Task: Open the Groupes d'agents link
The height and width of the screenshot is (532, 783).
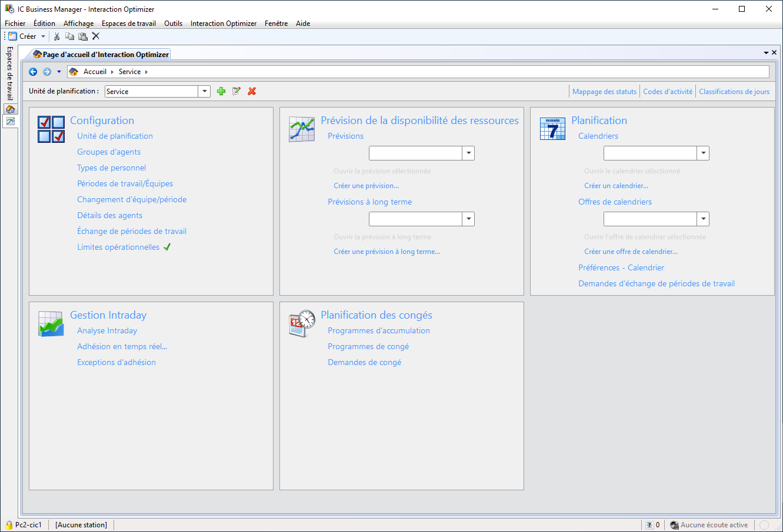Action: [109, 152]
